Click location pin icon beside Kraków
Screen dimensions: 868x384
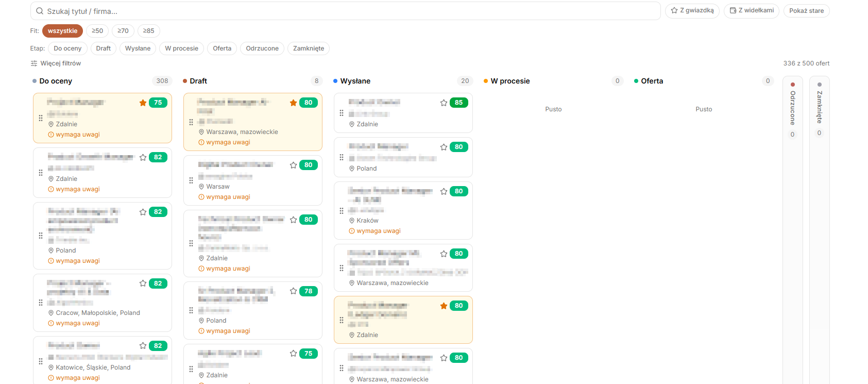click(x=352, y=221)
